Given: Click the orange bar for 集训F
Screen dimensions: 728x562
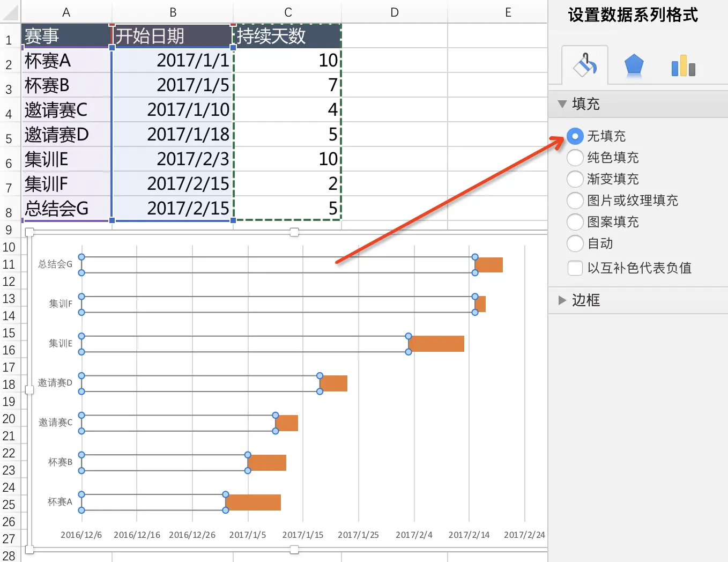Looking at the screenshot, I should coord(480,304).
